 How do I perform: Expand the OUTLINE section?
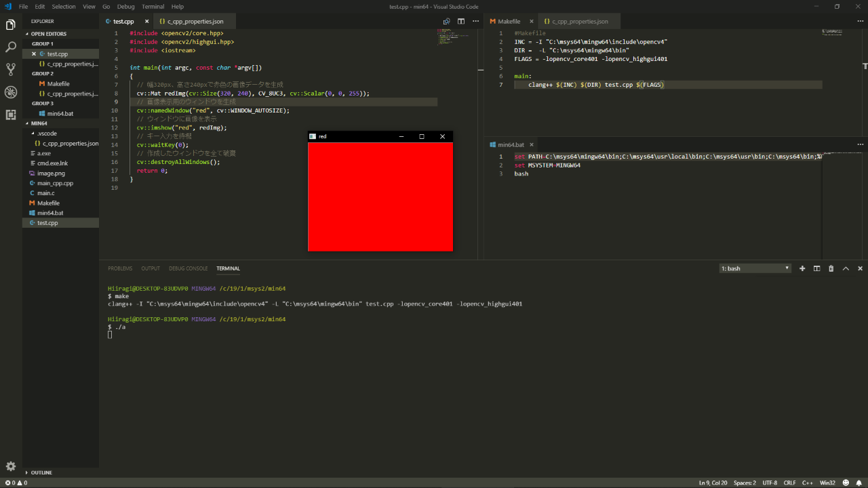(x=41, y=472)
